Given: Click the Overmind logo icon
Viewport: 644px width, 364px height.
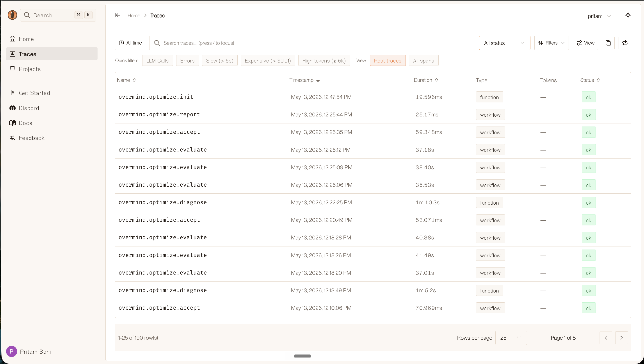Looking at the screenshot, I should coord(12,15).
